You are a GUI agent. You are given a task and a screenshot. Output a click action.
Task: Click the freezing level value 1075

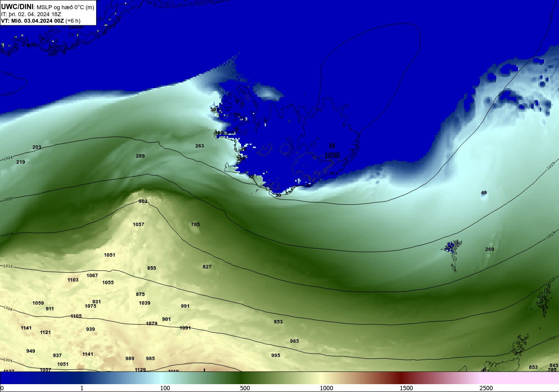click(90, 306)
